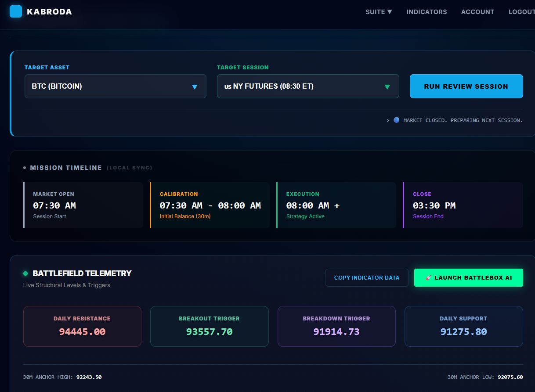Click COPY INDICATOR DATA
This screenshot has height=392, width=535.
tap(367, 277)
